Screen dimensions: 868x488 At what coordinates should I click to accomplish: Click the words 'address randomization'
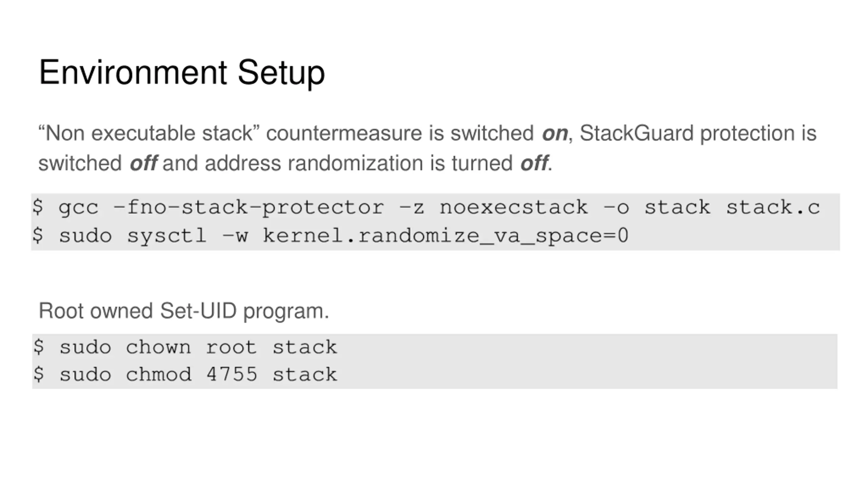click(314, 163)
